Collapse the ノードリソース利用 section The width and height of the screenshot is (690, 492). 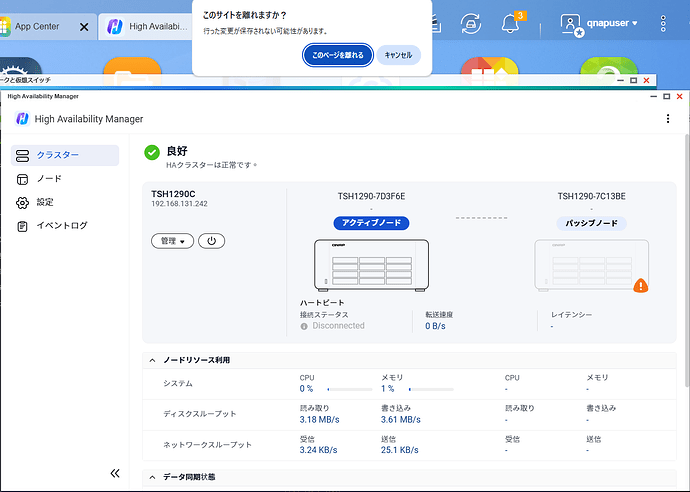[152, 360]
